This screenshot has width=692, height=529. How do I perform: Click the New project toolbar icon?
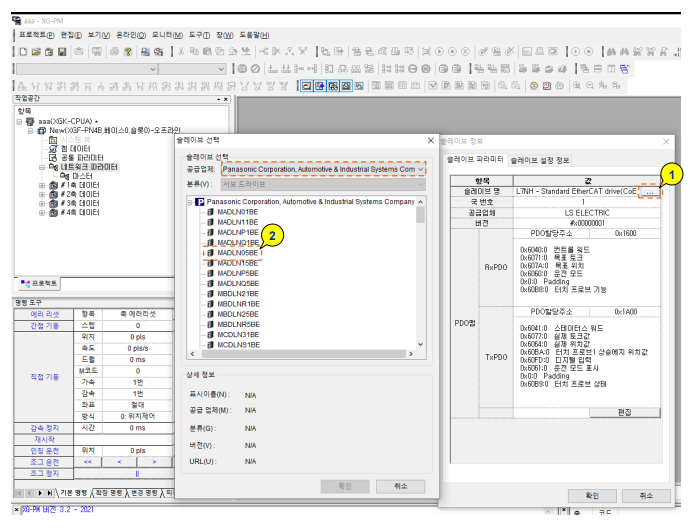point(22,51)
